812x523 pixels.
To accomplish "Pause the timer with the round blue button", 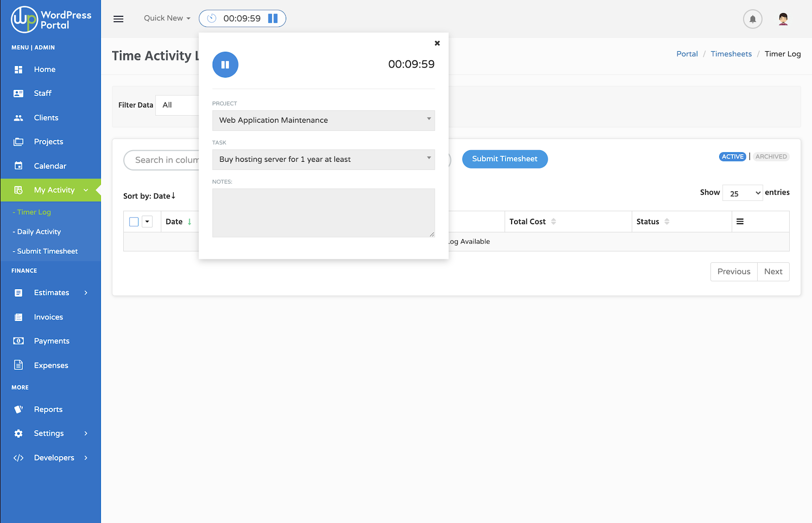I will 225,65.
